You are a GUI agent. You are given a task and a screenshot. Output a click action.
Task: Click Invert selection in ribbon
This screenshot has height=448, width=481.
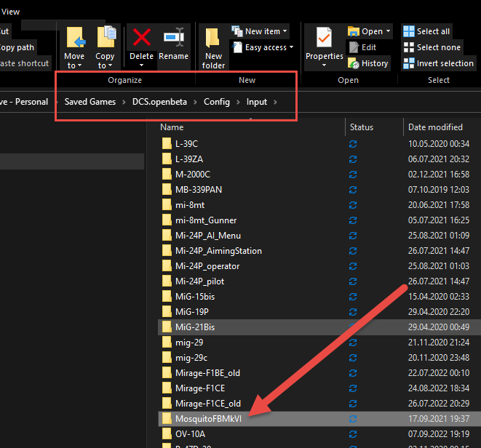[439, 63]
